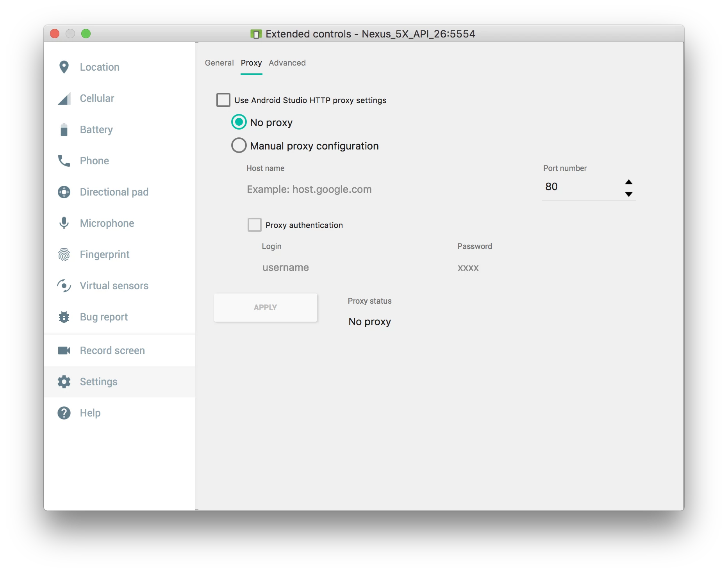The width and height of the screenshot is (728, 573).
Task: Click the Virtual sensors icon
Action: (64, 286)
